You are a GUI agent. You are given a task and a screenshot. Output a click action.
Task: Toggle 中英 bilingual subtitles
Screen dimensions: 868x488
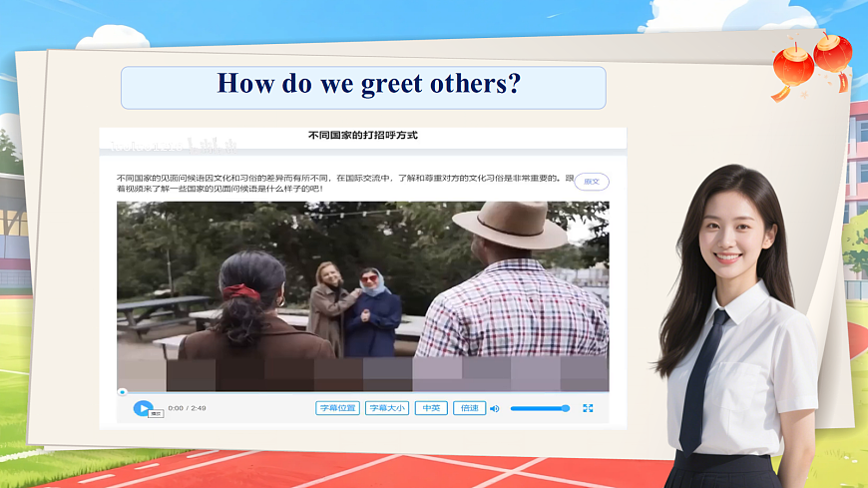[431, 408]
